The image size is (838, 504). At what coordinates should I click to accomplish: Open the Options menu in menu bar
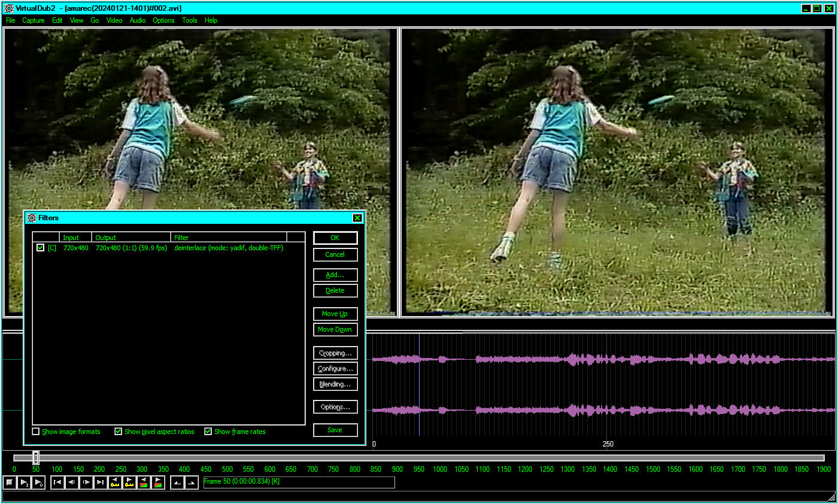(x=163, y=20)
